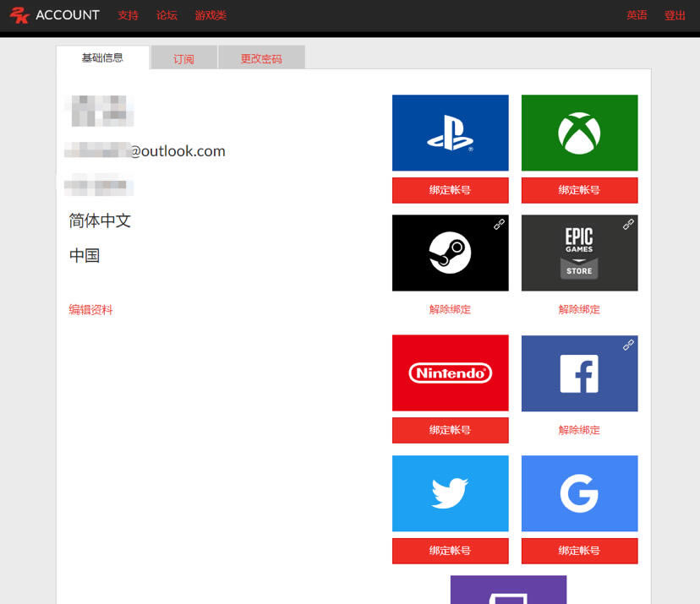Open the 支持 support menu

129,15
